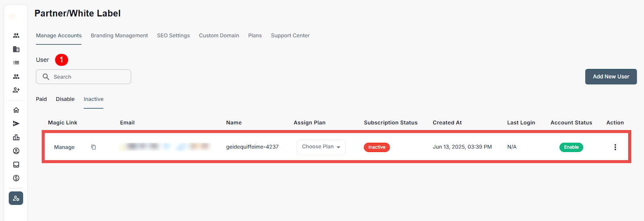Open the three-dot action menu for the user
This screenshot has height=221, width=644.
point(615,147)
